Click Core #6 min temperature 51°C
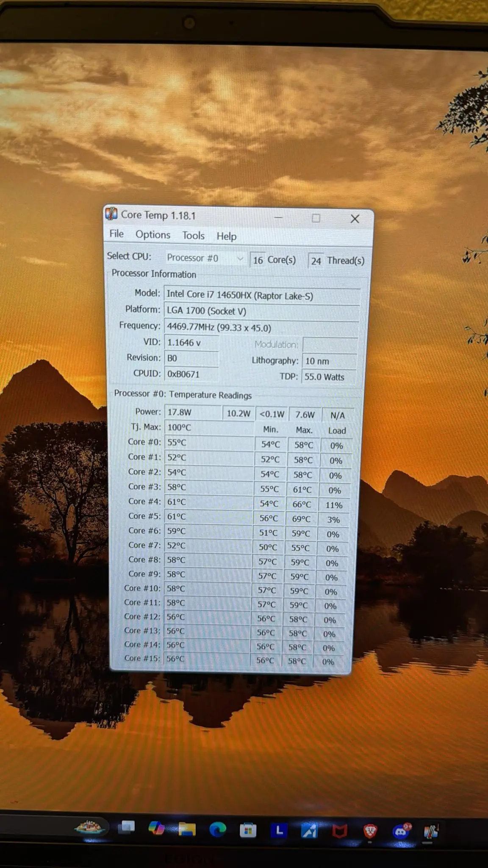The image size is (488, 868). click(x=269, y=533)
